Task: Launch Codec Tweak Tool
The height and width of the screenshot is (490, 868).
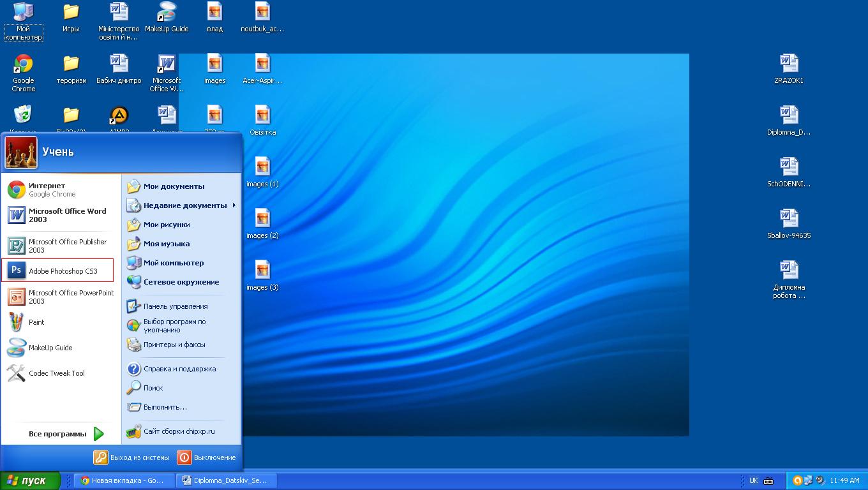Action: coord(61,373)
